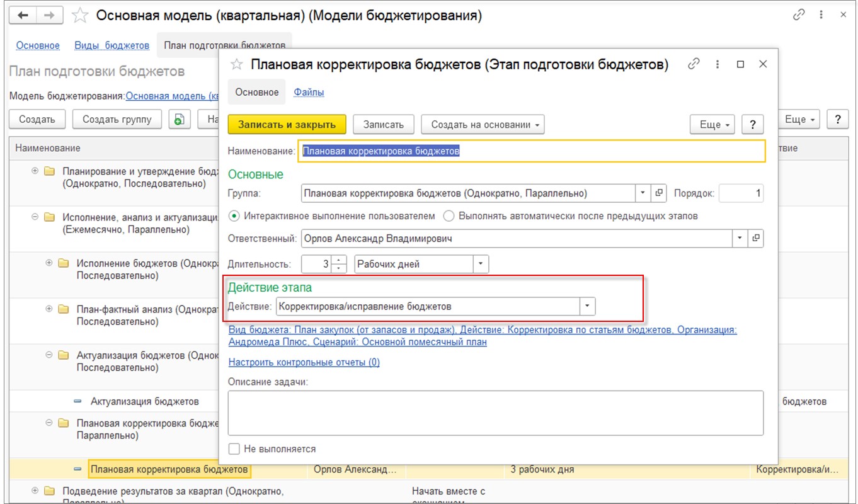Viewport: 858px width, 504px height.
Task: Open the Рабочих дней unit dropdown
Action: [481, 264]
